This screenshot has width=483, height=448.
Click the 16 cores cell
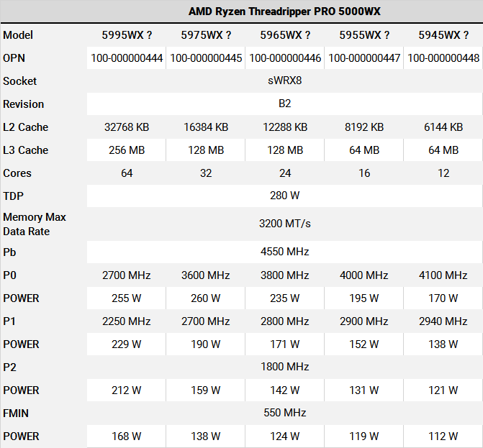(x=364, y=173)
